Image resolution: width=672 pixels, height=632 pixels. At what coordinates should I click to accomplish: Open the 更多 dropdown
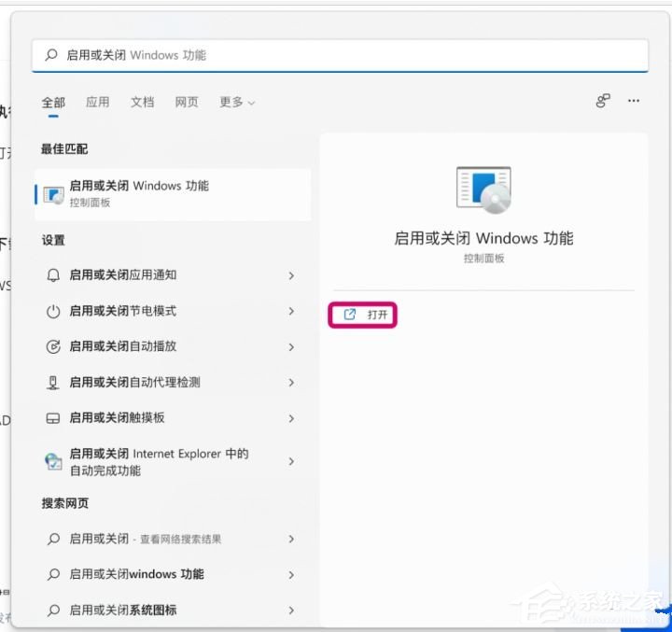tap(237, 102)
